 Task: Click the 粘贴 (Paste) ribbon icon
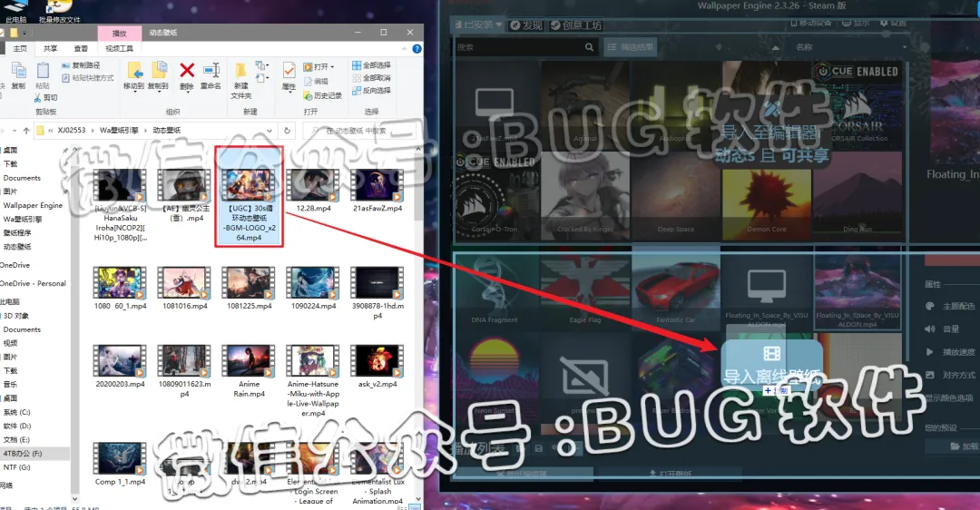tap(43, 71)
